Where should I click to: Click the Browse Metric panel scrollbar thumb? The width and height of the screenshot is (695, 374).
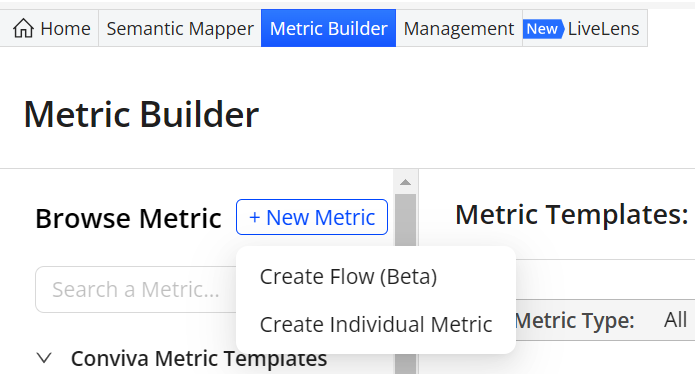405,284
